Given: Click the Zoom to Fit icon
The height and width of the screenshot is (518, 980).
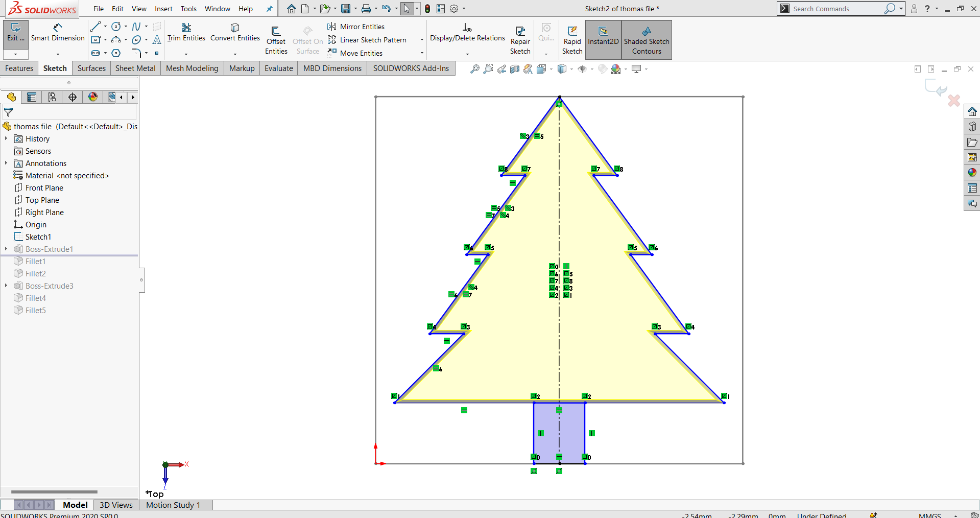Looking at the screenshot, I should 475,69.
